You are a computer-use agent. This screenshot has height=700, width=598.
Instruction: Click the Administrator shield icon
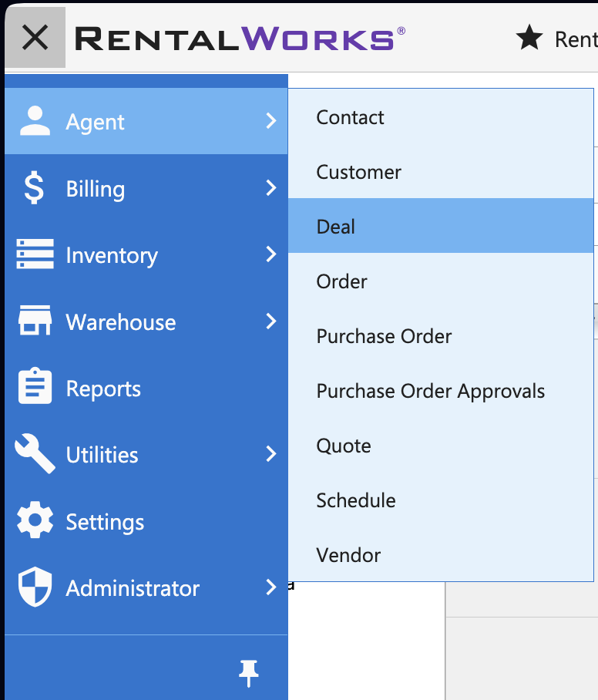(x=35, y=587)
